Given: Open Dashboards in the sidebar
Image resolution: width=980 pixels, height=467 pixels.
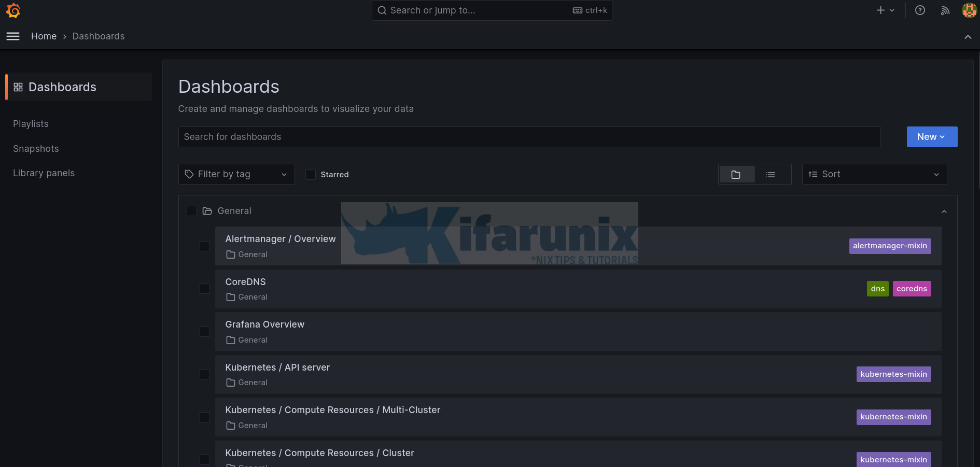Looking at the screenshot, I should pyautogui.click(x=79, y=87).
